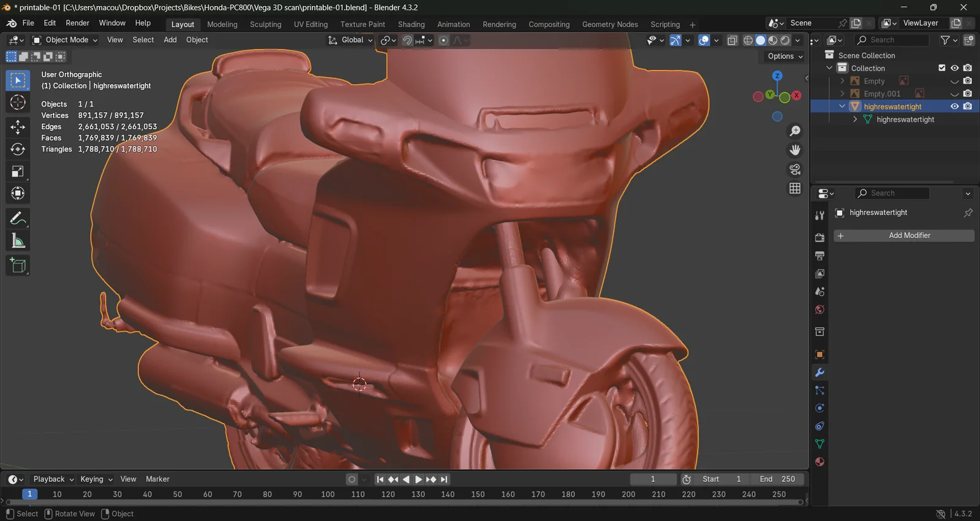The width and height of the screenshot is (980, 521).
Task: Switch to rendered viewport shading
Action: pyautogui.click(x=785, y=40)
